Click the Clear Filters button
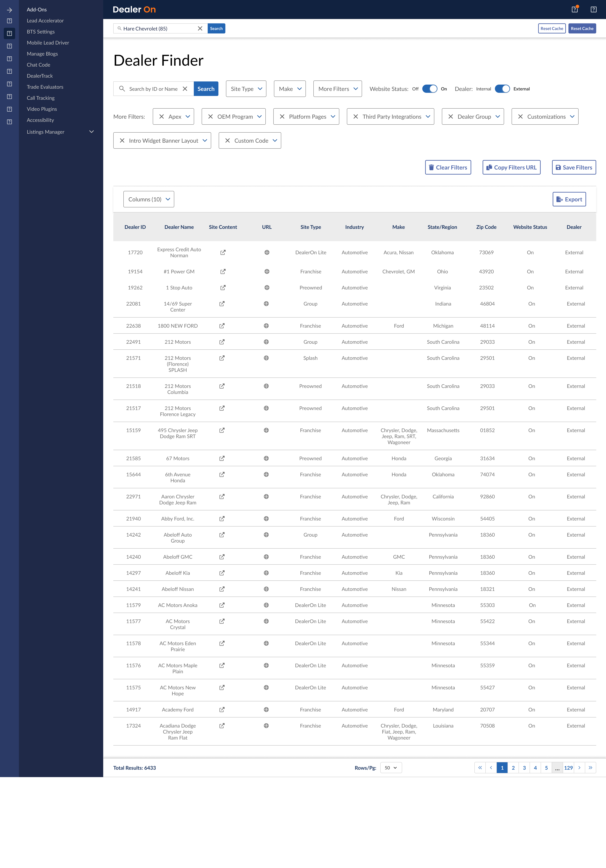606x868 pixels. 448,167
